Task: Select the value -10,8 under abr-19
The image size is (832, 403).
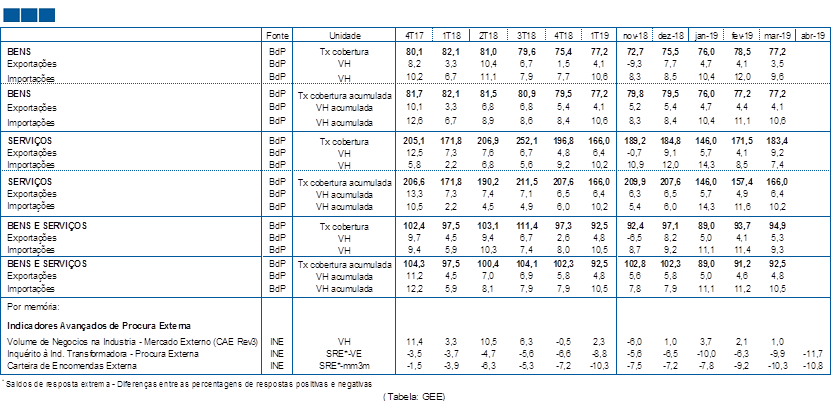Action: coord(813,365)
